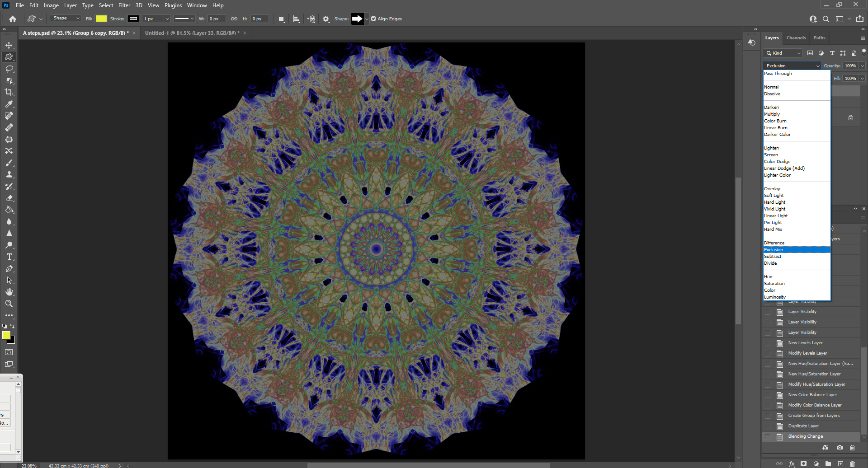Click the Stroke color swatch
Screen dimensions: 868x468
[x=133, y=19]
